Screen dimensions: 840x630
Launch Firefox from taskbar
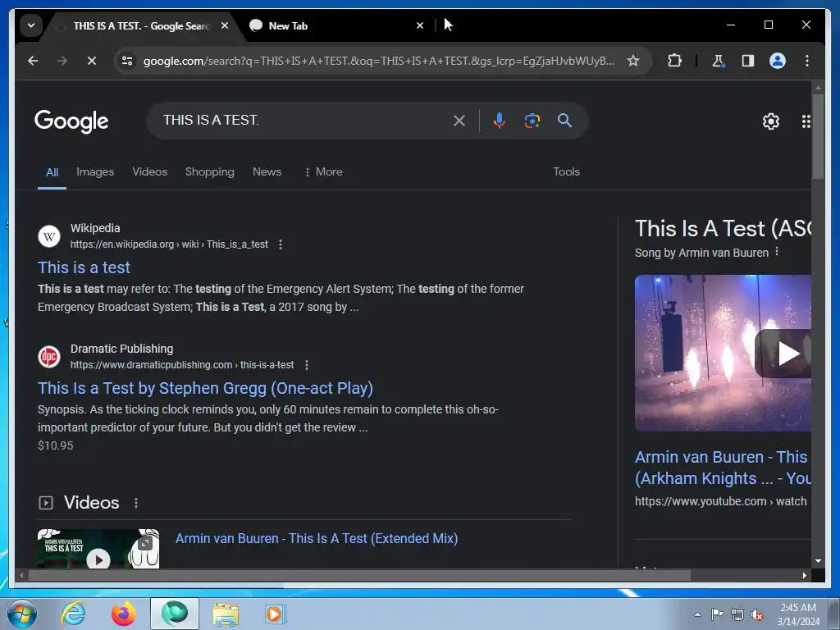click(123, 614)
